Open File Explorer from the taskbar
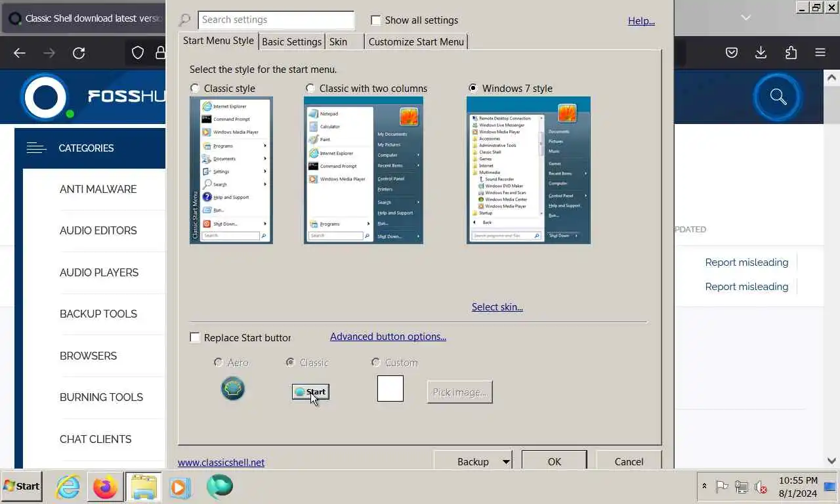 pos(143,487)
